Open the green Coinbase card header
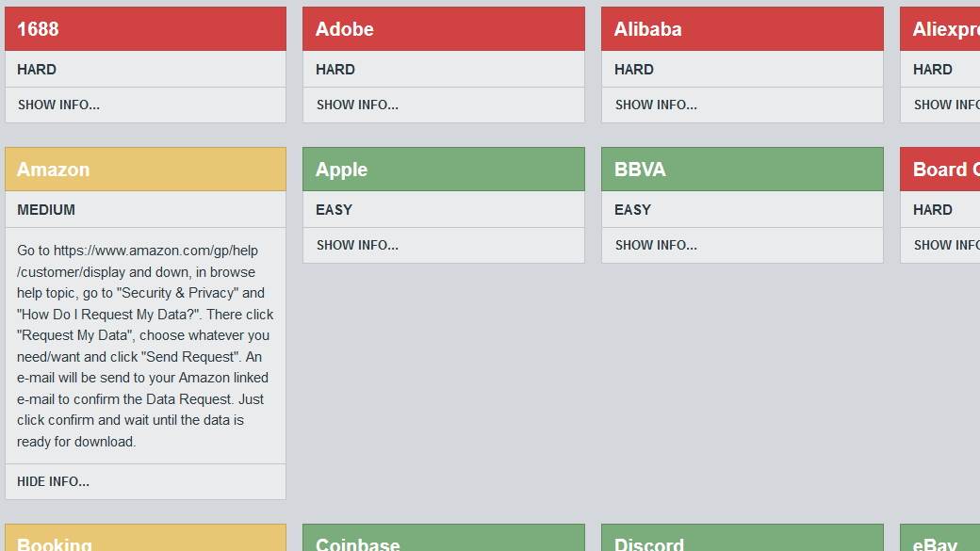 [443, 540]
